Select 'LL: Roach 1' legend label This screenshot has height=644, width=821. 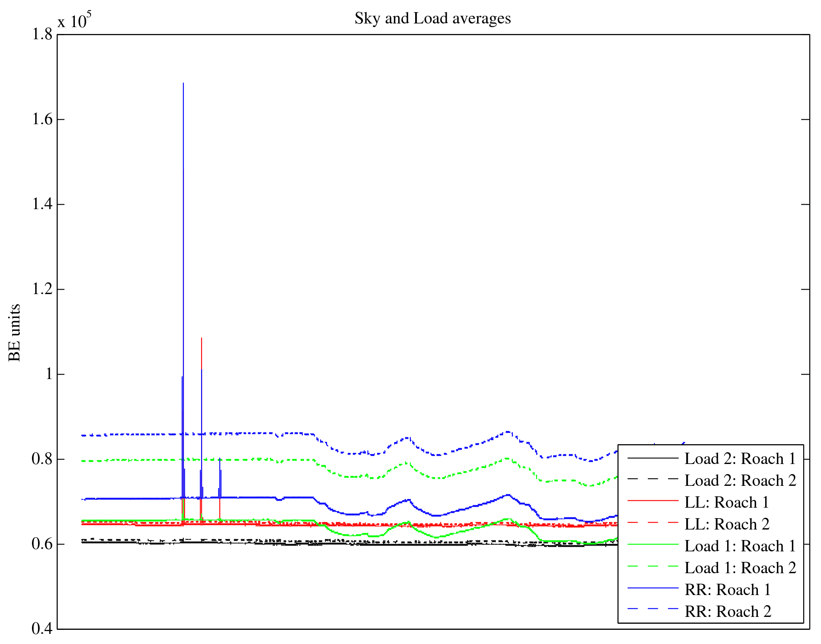pyautogui.click(x=726, y=502)
